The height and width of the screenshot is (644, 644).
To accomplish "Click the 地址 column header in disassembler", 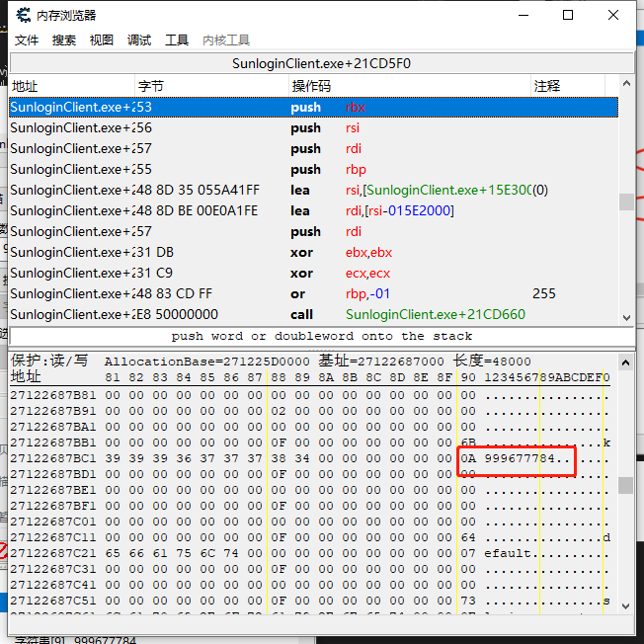I will click(72, 86).
